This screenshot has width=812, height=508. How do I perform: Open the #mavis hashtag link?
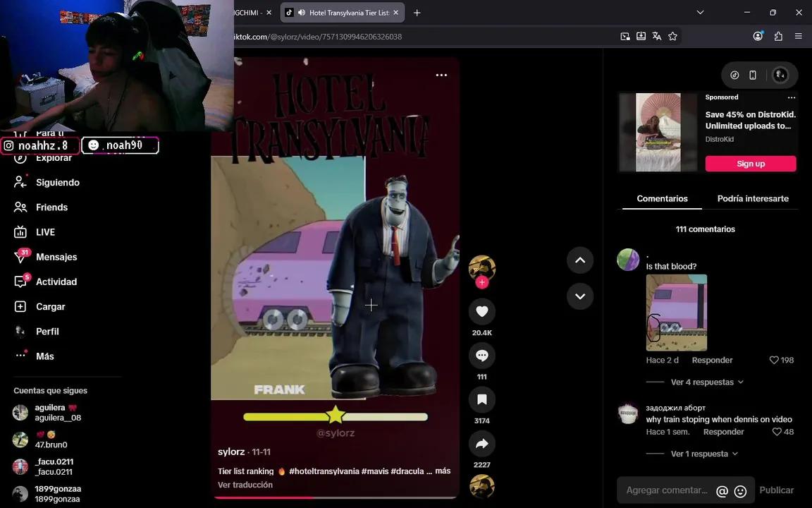375,471
